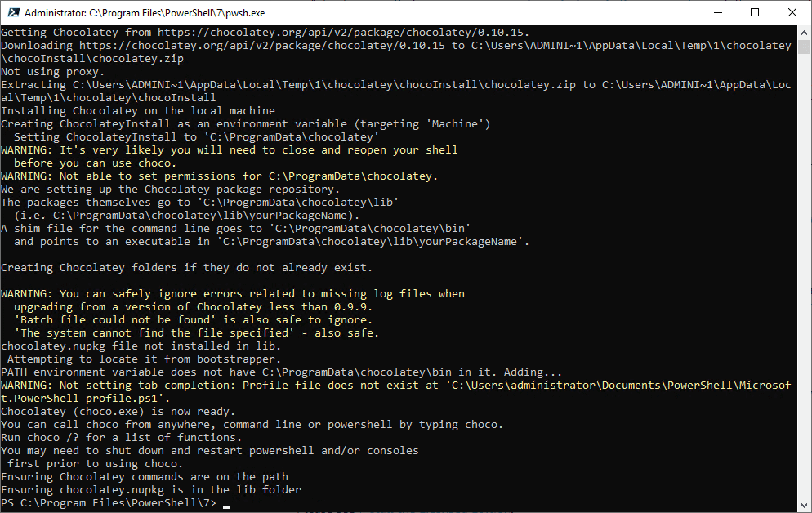812x513 pixels.
Task: Click 'Installing Chocolatey on the local machine'
Action: pos(138,111)
